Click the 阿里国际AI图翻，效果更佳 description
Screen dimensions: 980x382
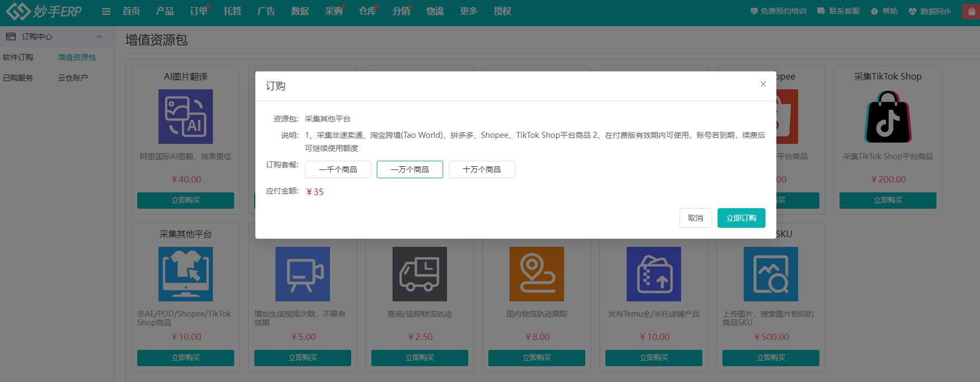click(x=186, y=156)
